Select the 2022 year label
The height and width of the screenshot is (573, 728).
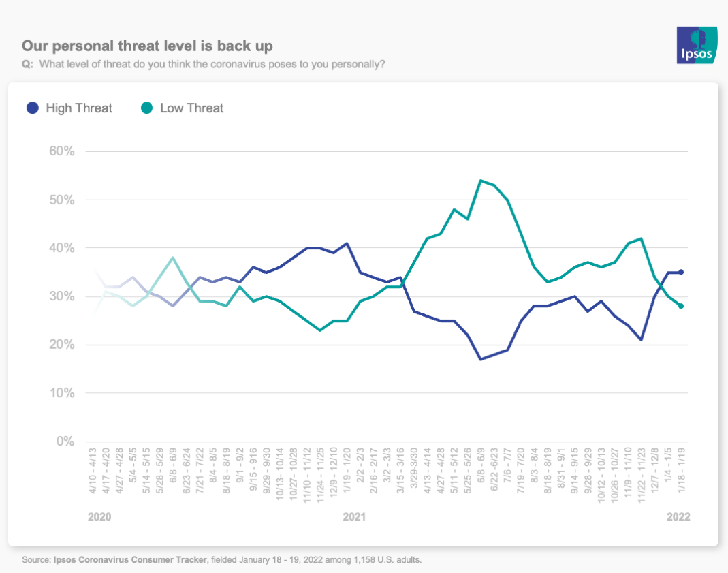[x=678, y=517]
